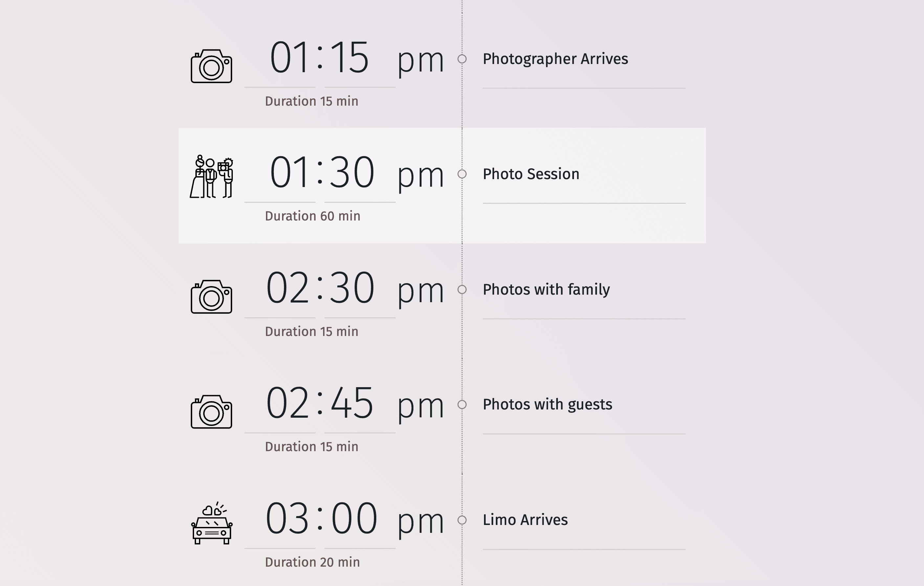Click the timeline dot at 02:30 pm
The image size is (924, 586).
click(x=462, y=289)
